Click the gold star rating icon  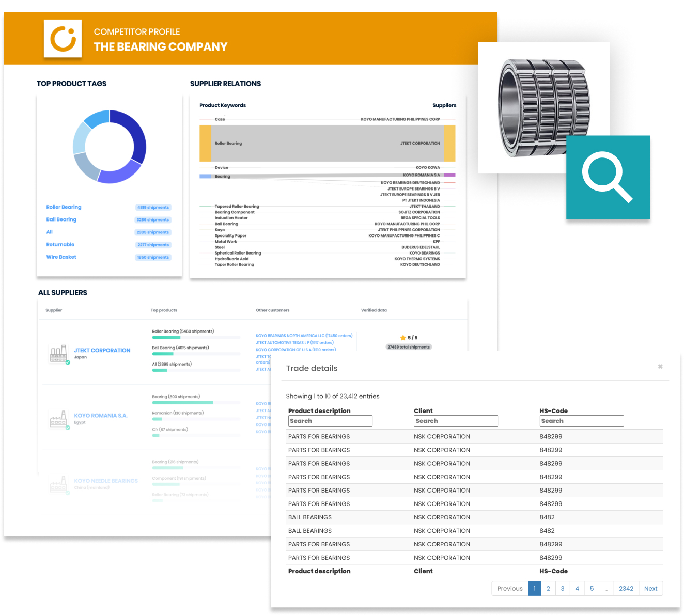tap(403, 338)
